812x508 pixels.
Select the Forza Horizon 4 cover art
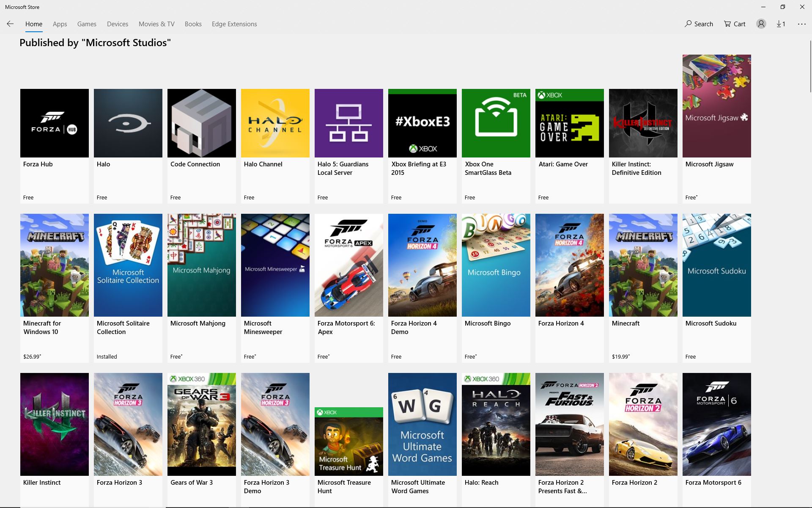pyautogui.click(x=569, y=265)
